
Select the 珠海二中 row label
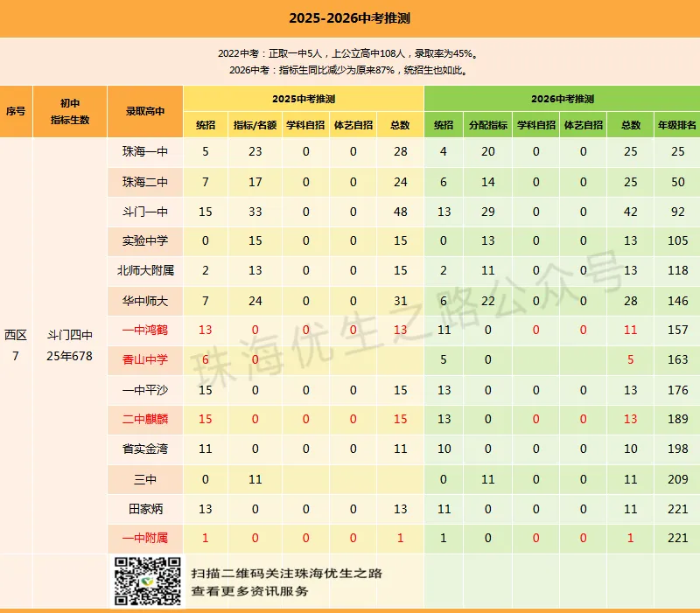[x=145, y=182]
